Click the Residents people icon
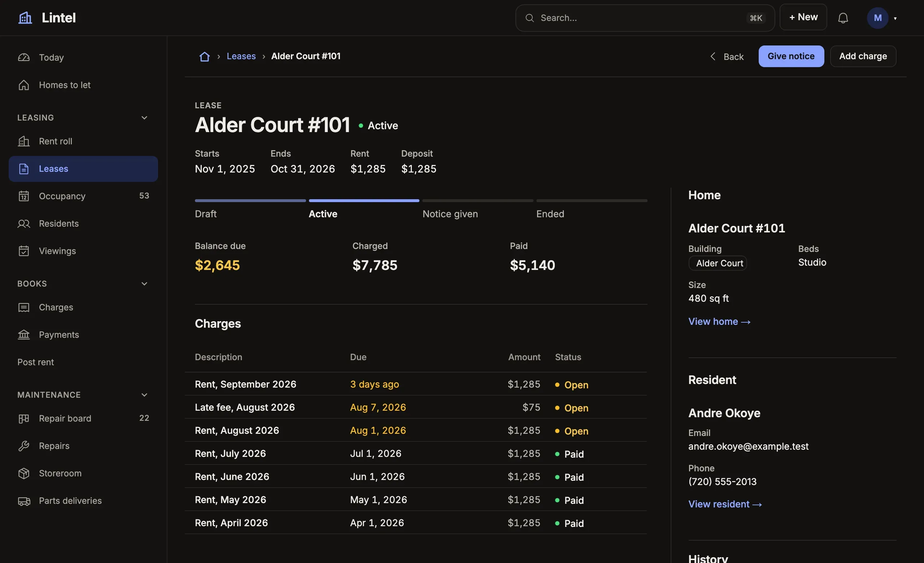 24,224
